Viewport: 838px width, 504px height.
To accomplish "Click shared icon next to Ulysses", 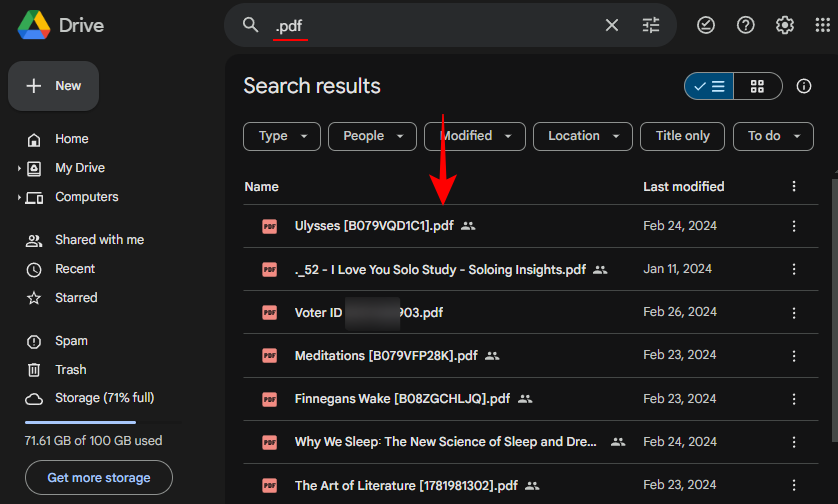I will click(468, 226).
